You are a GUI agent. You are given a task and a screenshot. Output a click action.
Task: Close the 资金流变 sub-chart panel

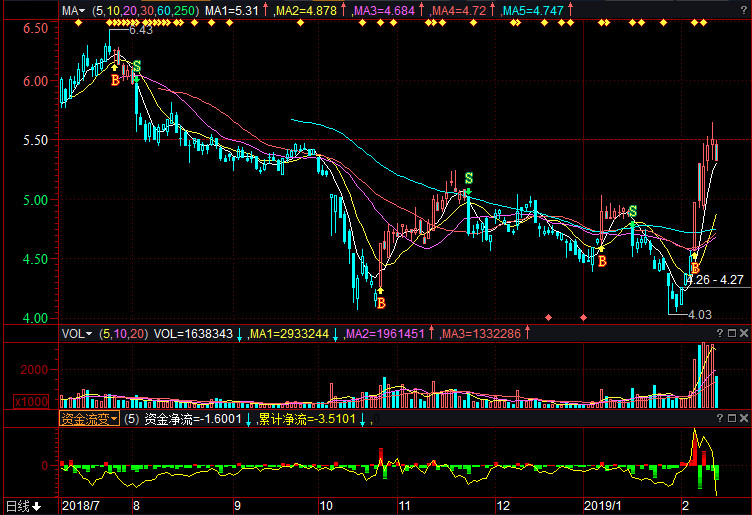744,419
